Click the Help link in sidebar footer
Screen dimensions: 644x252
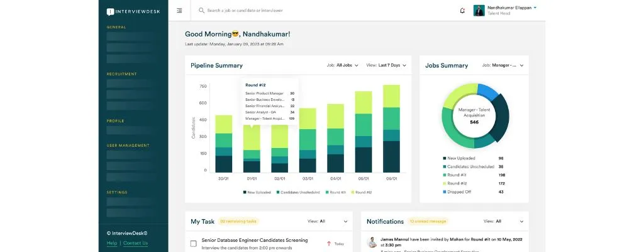112,243
